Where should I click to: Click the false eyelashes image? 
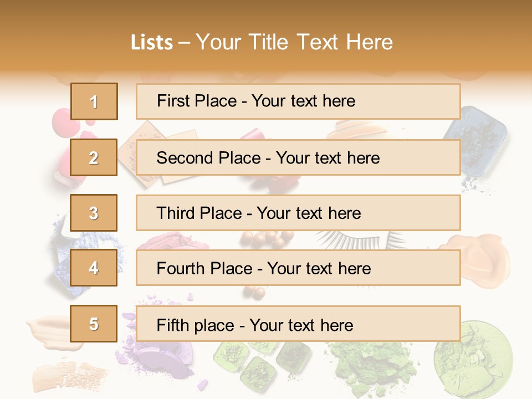[360, 240]
